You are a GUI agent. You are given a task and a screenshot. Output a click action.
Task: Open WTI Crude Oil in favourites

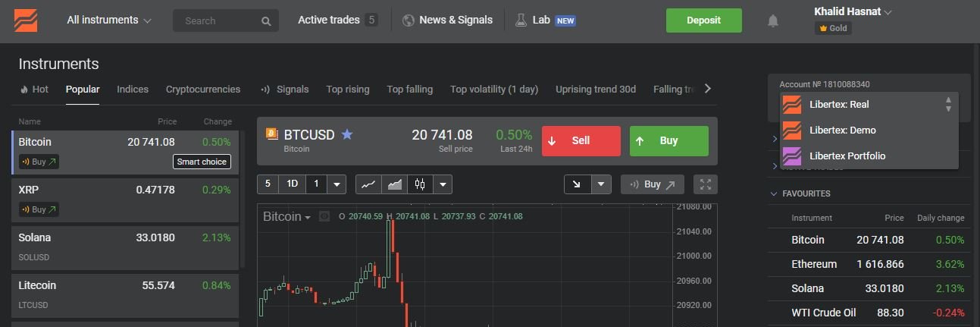[869, 313]
